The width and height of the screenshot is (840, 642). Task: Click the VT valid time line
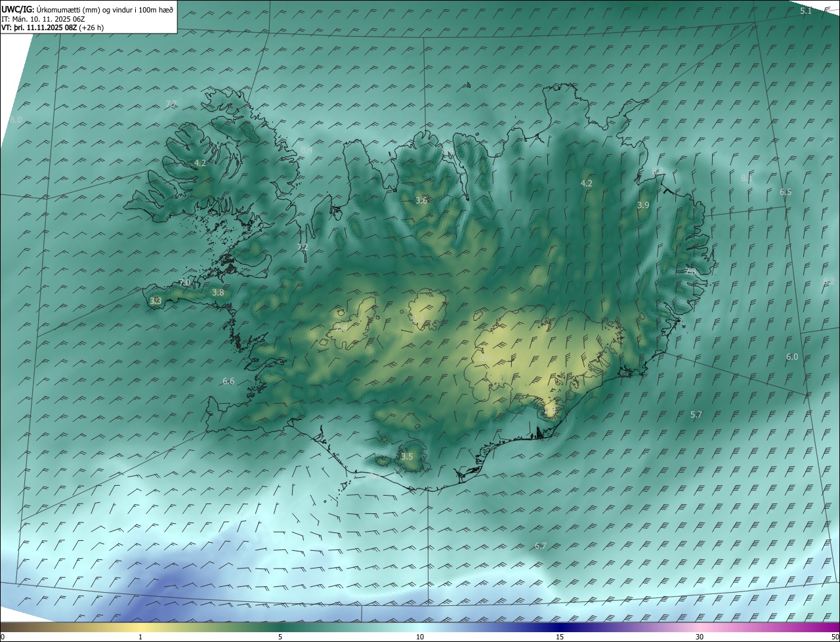point(52,28)
